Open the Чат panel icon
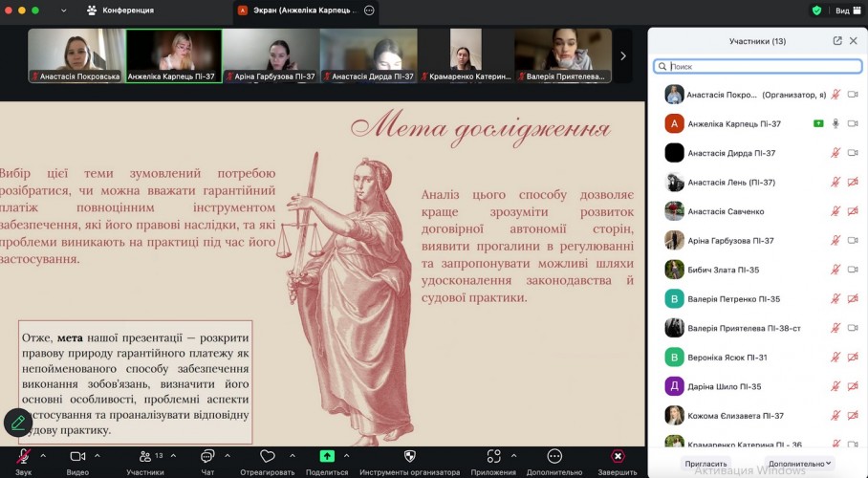 point(207,457)
